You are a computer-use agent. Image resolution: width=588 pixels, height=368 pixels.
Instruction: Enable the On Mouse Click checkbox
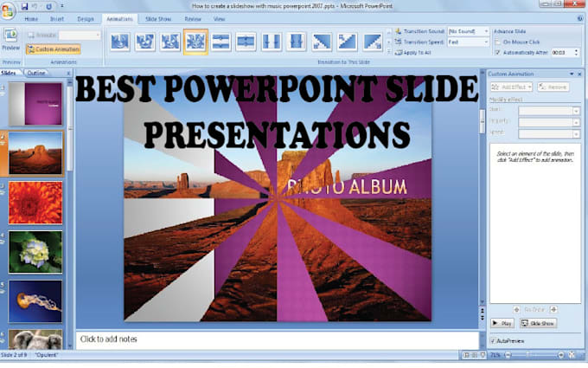pyautogui.click(x=495, y=41)
